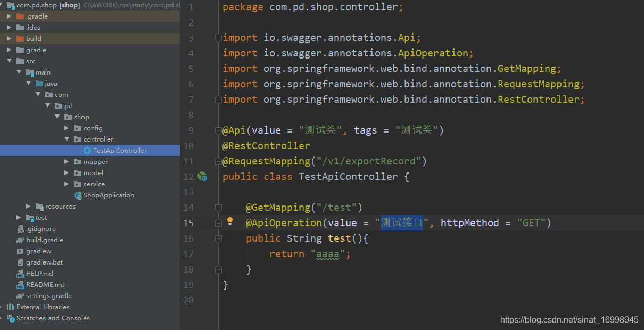Expand the .gradle folder arrow
The height and width of the screenshot is (330, 644).
[x=9, y=16]
